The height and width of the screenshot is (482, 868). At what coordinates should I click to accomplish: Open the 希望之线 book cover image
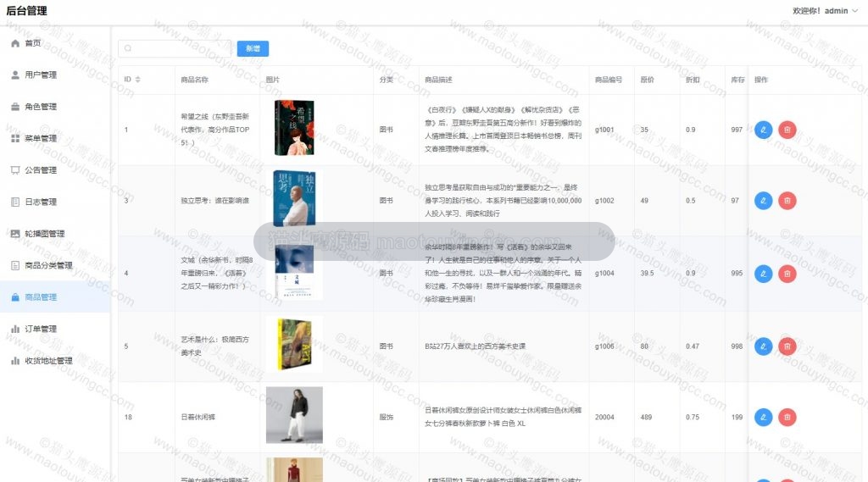click(x=294, y=128)
